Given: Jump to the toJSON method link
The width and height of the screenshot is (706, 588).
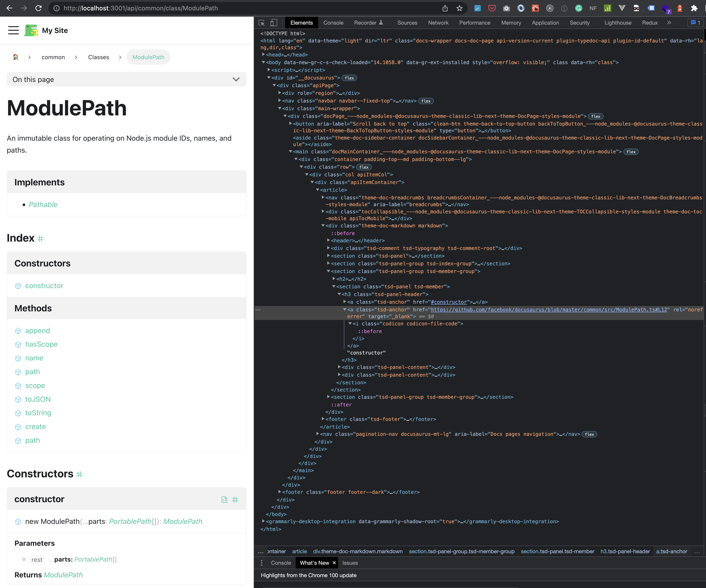Looking at the screenshot, I should coord(38,399).
